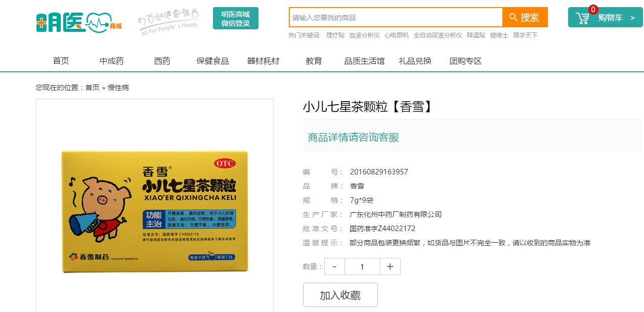644x312 pixels.
Task: Click breadcrumb link 首页
Action: (x=92, y=87)
